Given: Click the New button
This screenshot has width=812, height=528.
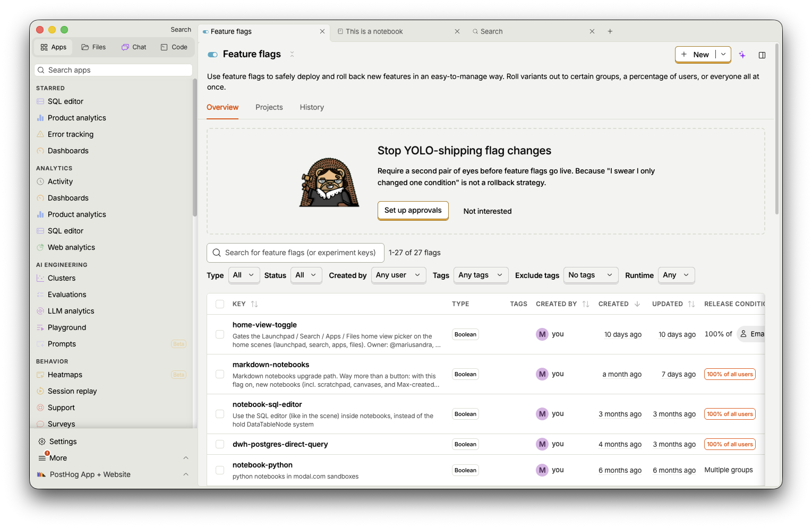Looking at the screenshot, I should [x=695, y=54].
